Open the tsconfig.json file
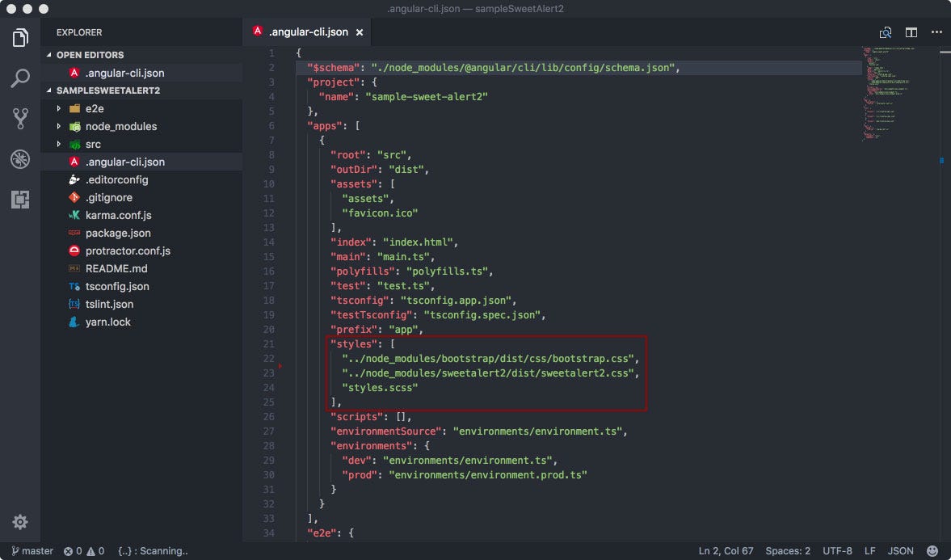 click(x=141, y=286)
